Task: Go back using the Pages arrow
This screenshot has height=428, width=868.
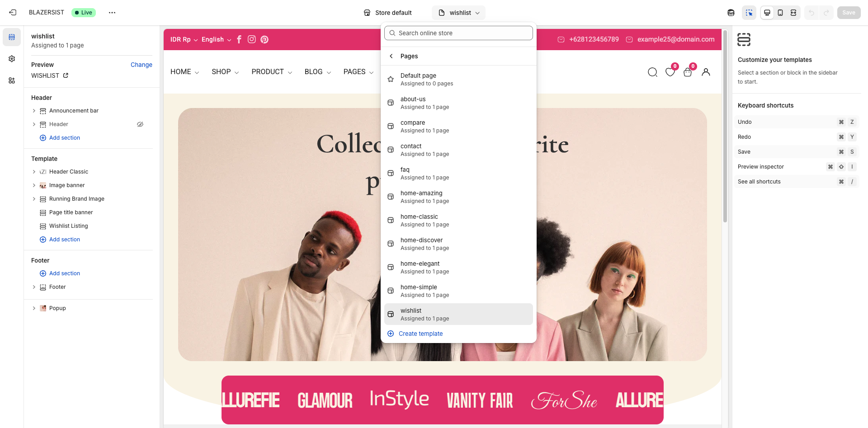Action: [392, 56]
